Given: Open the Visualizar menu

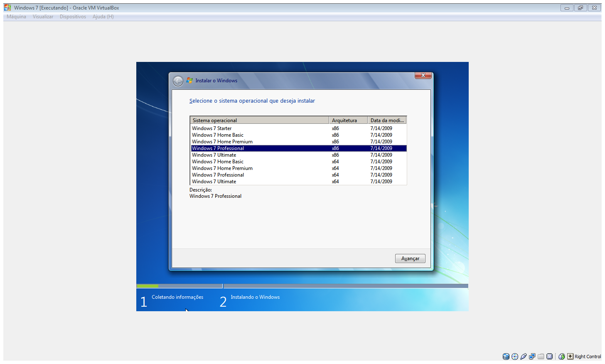Looking at the screenshot, I should click(43, 17).
